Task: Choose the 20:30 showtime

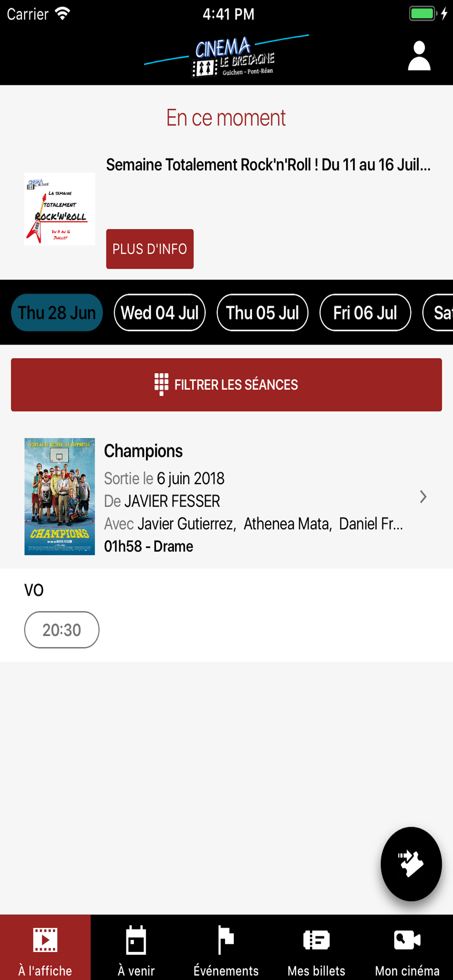Action: (x=62, y=630)
